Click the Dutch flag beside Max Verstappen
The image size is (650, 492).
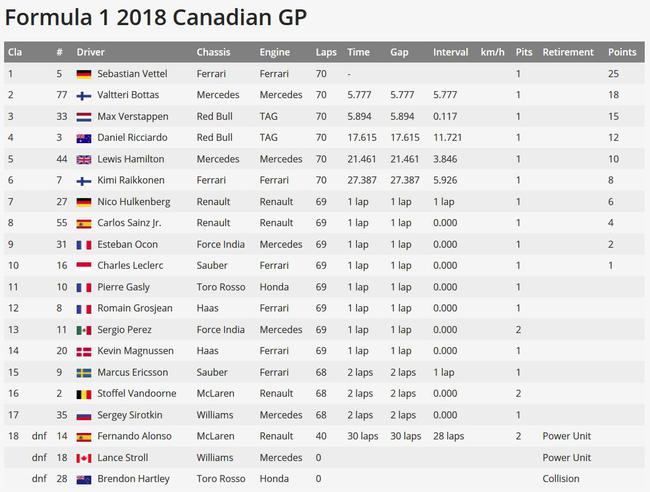(x=84, y=117)
